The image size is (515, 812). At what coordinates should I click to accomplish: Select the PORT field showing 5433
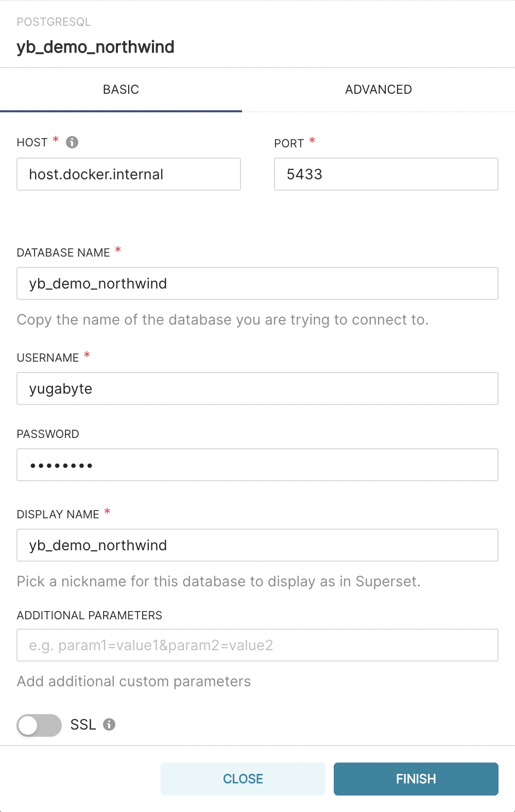pos(386,174)
